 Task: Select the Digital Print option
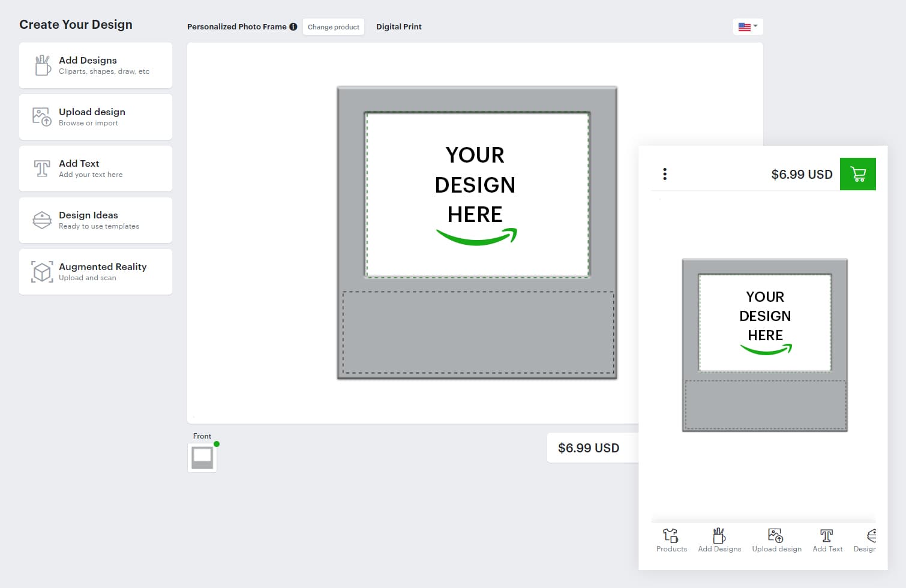click(399, 26)
